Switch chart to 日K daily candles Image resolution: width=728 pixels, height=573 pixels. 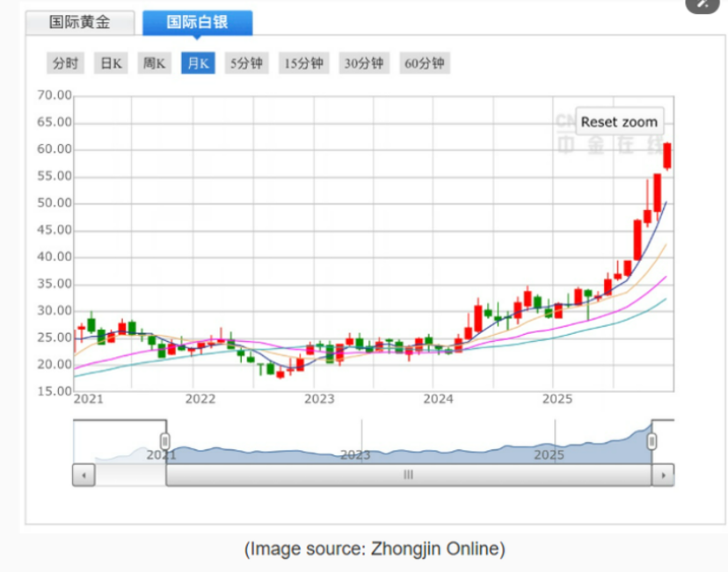pyautogui.click(x=112, y=63)
